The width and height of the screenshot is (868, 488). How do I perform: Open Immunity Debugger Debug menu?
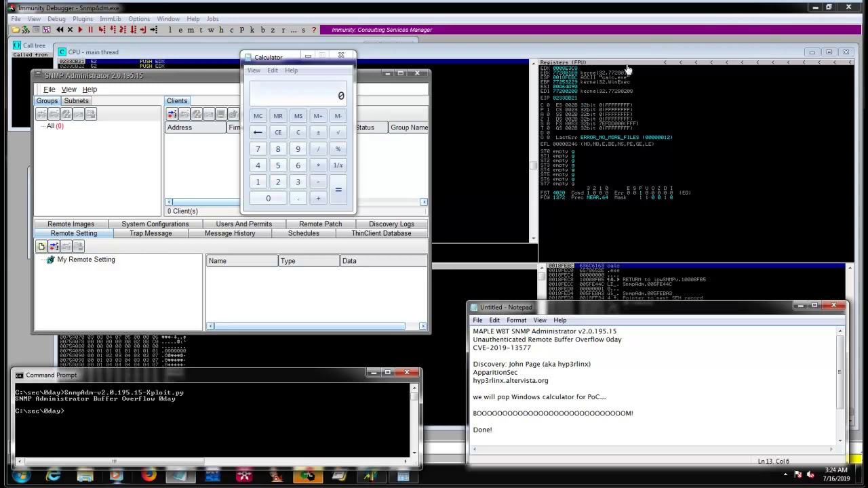pyautogui.click(x=56, y=19)
